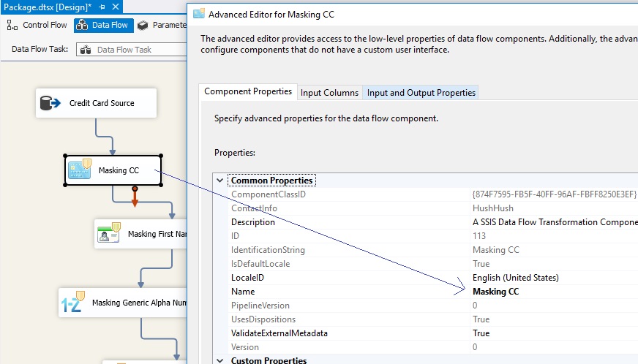
Task: Collapse the Custom Properties section
Action: (219, 360)
